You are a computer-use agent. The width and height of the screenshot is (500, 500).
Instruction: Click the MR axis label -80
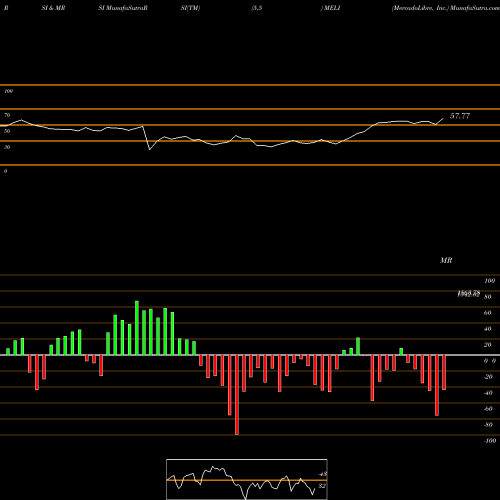click(x=488, y=425)
